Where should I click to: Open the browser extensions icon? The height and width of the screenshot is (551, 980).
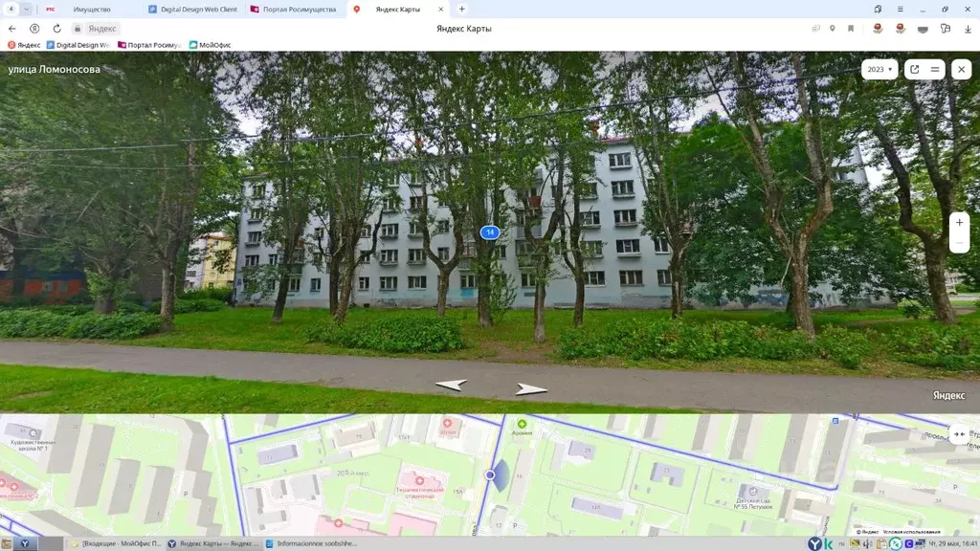pyautogui.click(x=945, y=29)
